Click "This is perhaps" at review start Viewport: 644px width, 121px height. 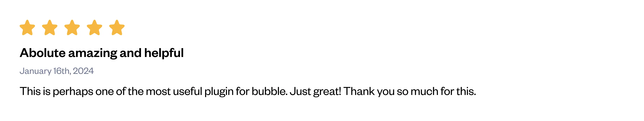click(x=57, y=91)
